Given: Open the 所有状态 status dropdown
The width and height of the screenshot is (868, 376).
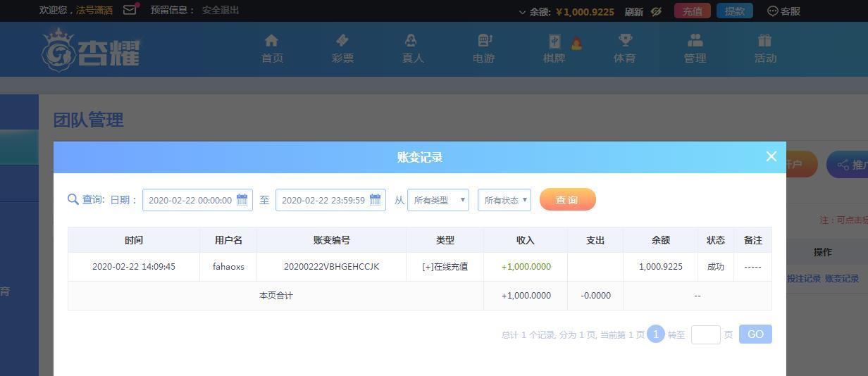Looking at the screenshot, I should coord(504,200).
